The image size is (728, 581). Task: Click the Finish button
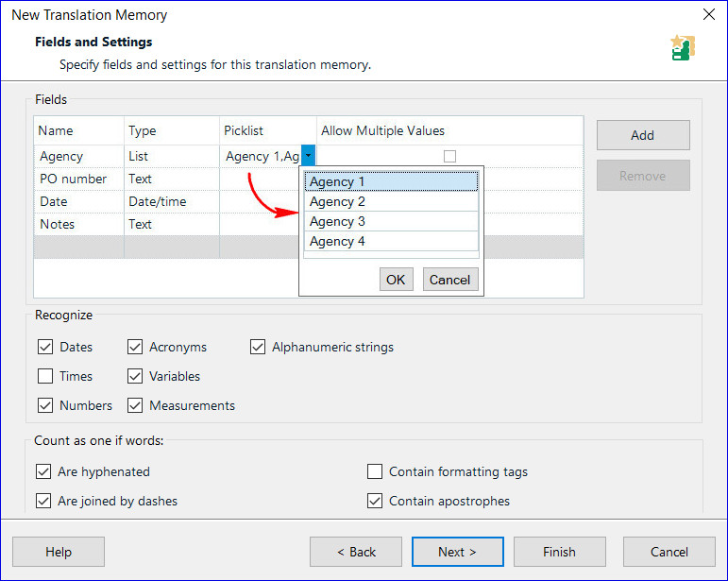click(559, 552)
